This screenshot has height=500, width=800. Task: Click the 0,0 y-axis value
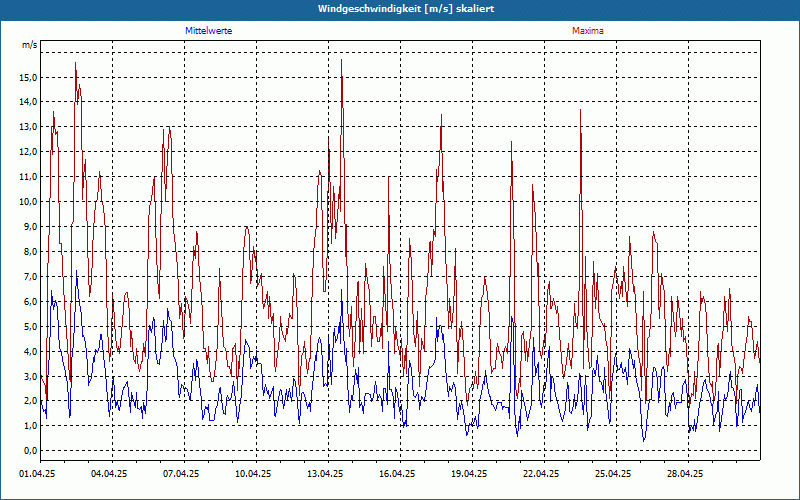31,451
